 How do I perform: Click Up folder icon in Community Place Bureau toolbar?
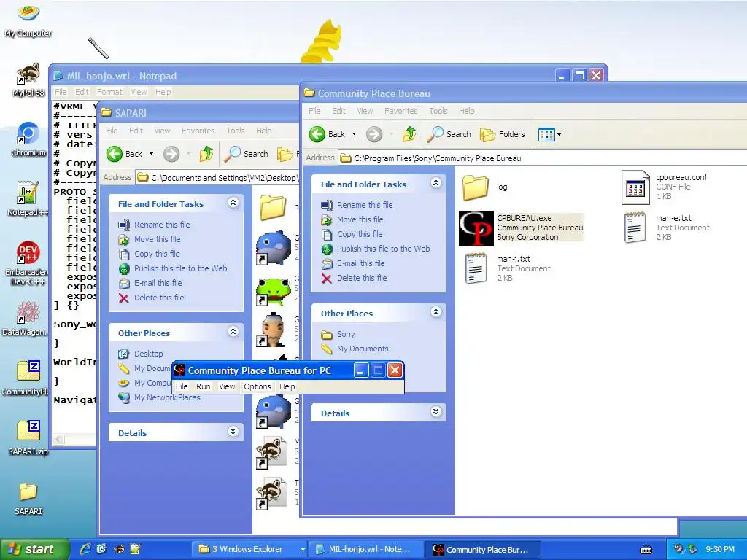[x=409, y=134]
